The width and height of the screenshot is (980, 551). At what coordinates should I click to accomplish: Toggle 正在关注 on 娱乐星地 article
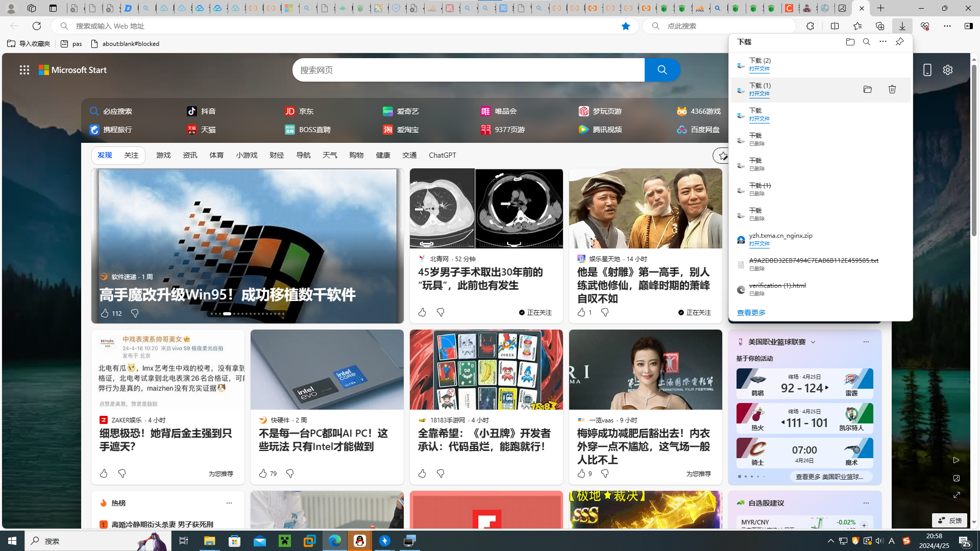695,312
